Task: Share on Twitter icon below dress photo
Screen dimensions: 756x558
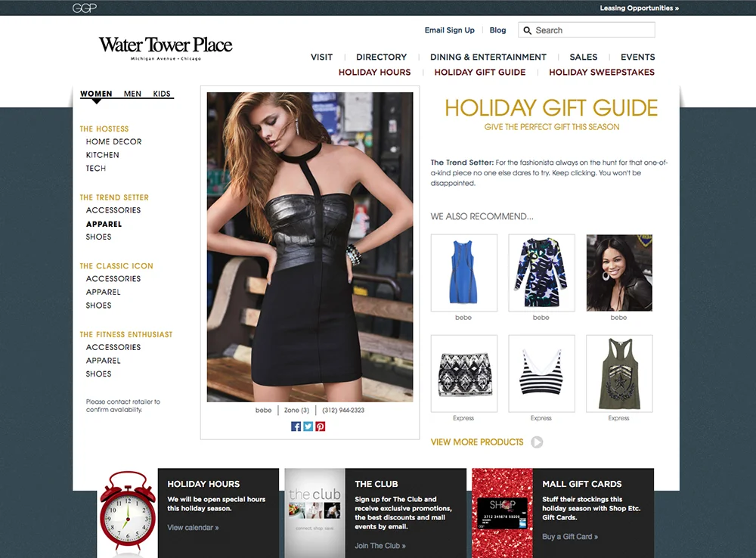Action: tap(308, 426)
